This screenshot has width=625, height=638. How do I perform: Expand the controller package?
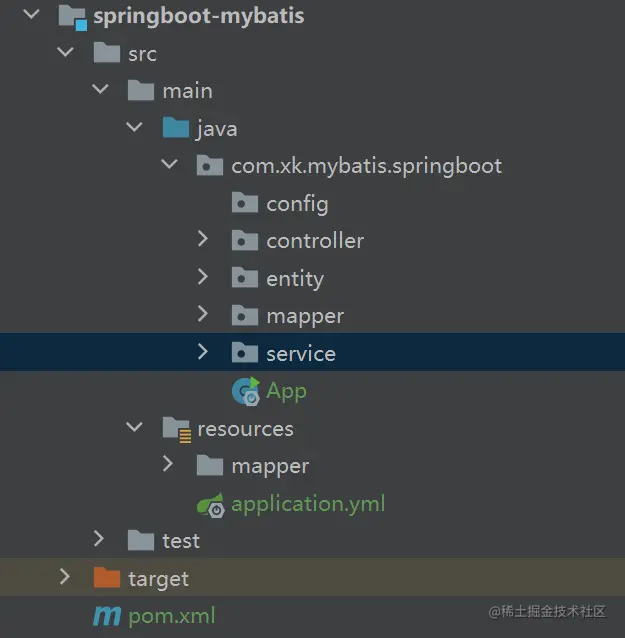coord(203,240)
